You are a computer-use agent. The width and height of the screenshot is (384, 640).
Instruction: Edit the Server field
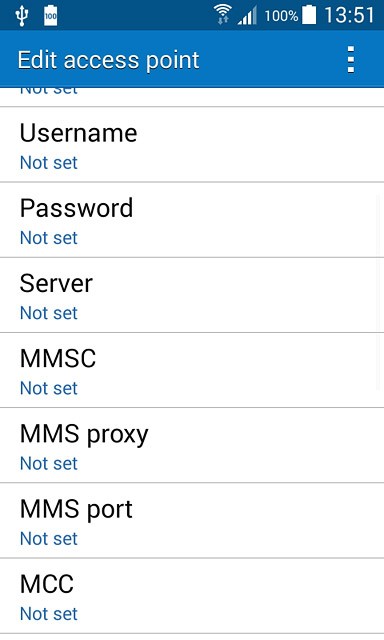192,295
